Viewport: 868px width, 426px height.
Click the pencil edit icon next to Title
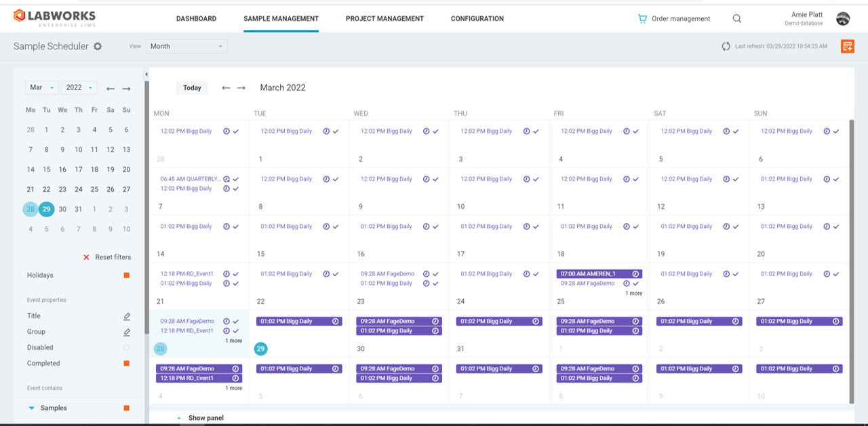click(x=127, y=316)
